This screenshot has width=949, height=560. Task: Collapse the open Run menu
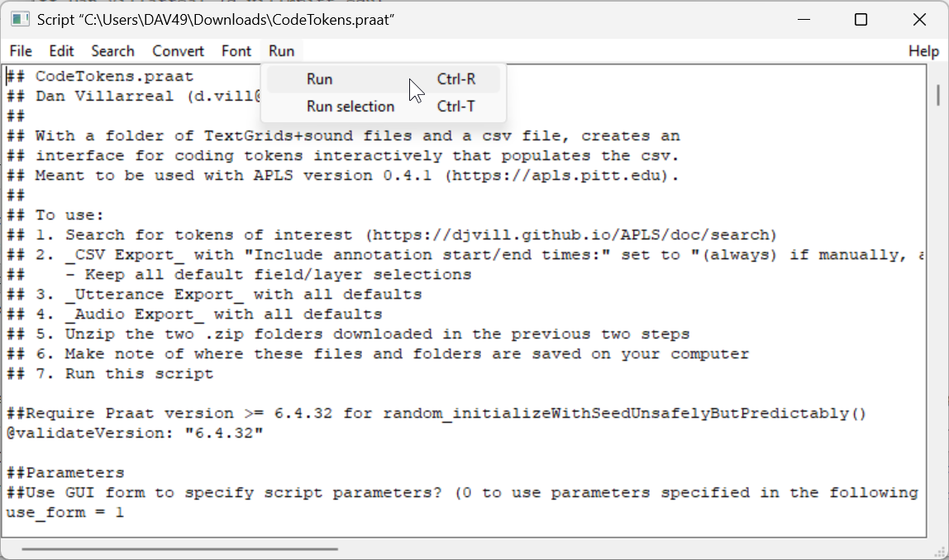281,51
